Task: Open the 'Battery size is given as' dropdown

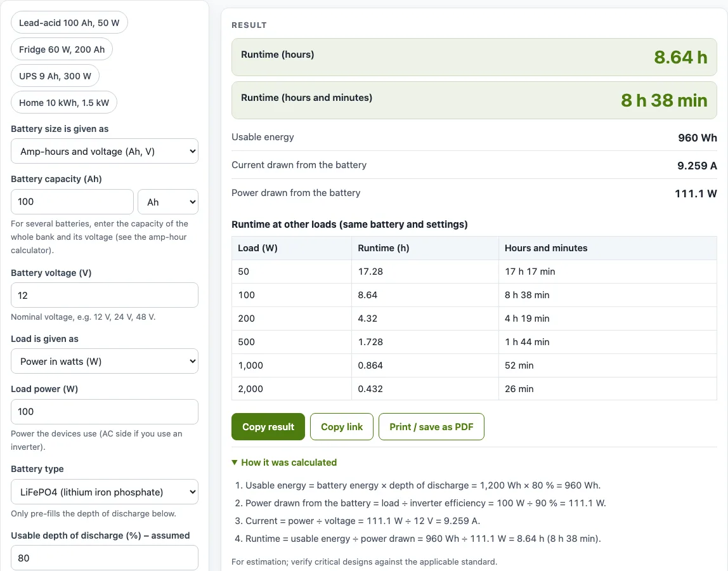Action: (105, 152)
